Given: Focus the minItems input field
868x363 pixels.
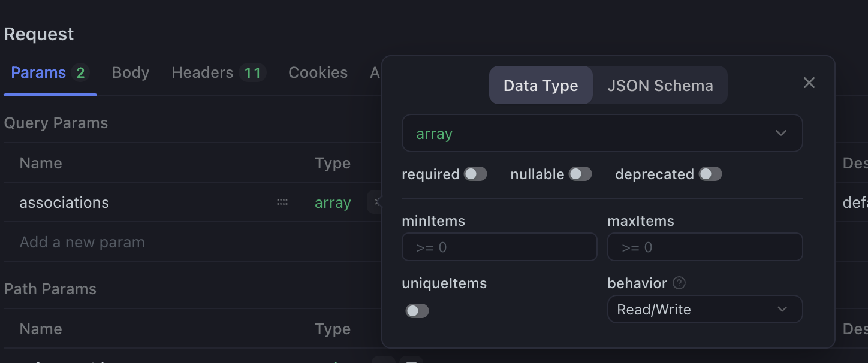Looking at the screenshot, I should (499, 247).
